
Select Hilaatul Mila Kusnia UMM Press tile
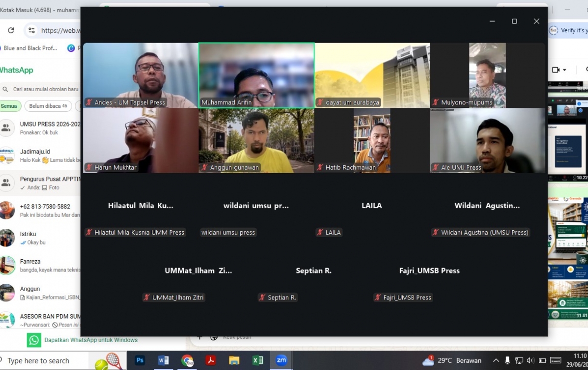tap(141, 206)
